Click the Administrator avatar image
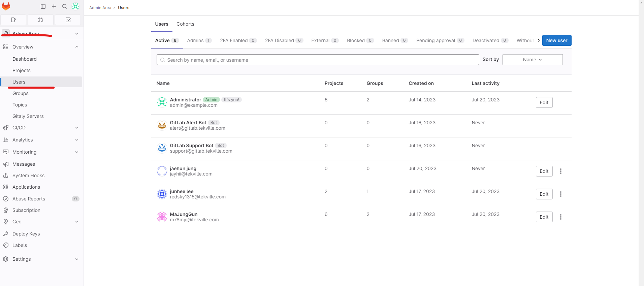The height and width of the screenshot is (286, 644). 162,102
